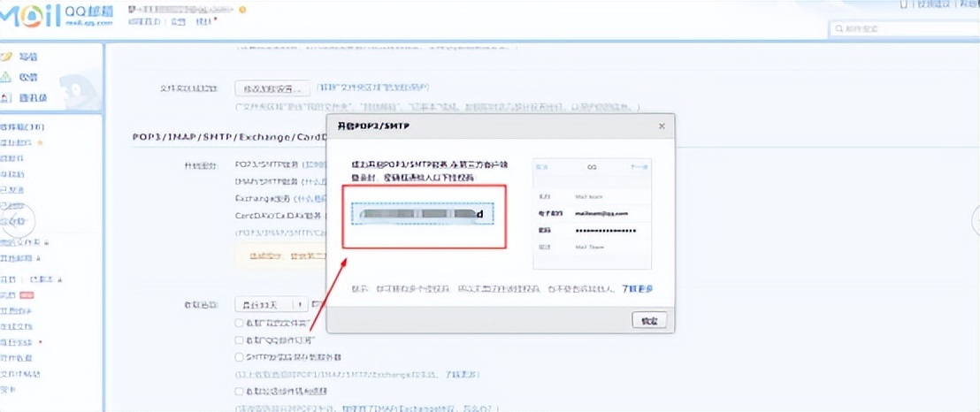Open 已发送 sent folder
The height and width of the screenshot is (412, 980).
(12, 189)
